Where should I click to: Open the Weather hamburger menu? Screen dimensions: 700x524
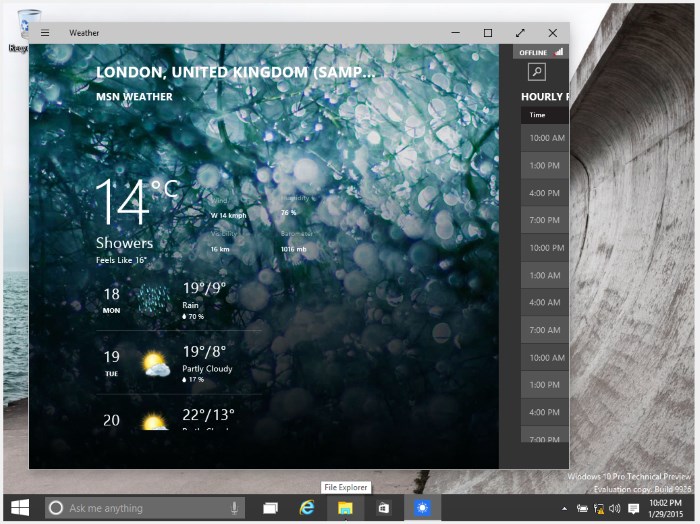pyautogui.click(x=45, y=33)
